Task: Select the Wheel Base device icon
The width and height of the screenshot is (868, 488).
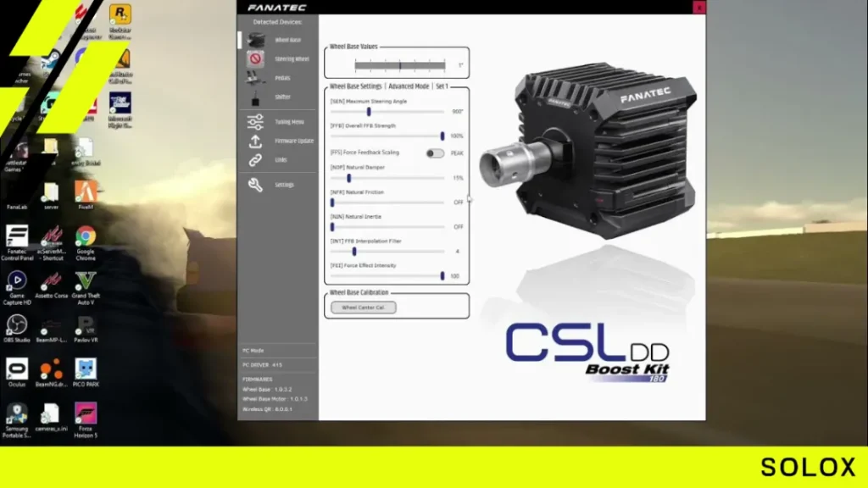Action: [x=256, y=40]
